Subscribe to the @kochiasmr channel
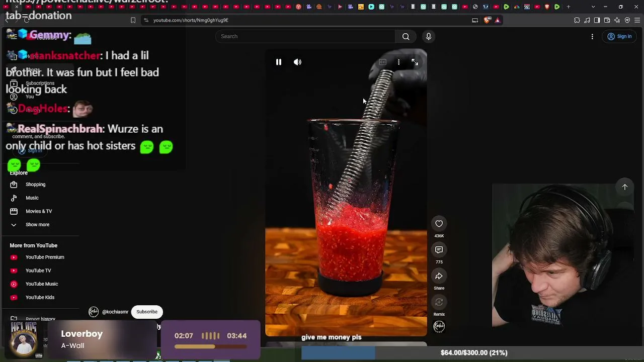This screenshot has height=362, width=644. coord(147,312)
